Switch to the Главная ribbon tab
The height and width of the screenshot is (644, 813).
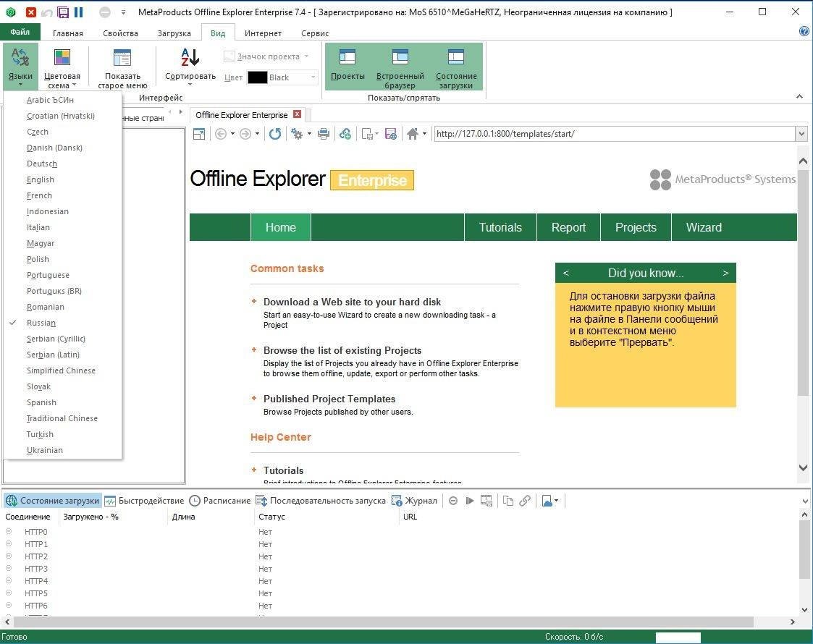pyautogui.click(x=68, y=33)
